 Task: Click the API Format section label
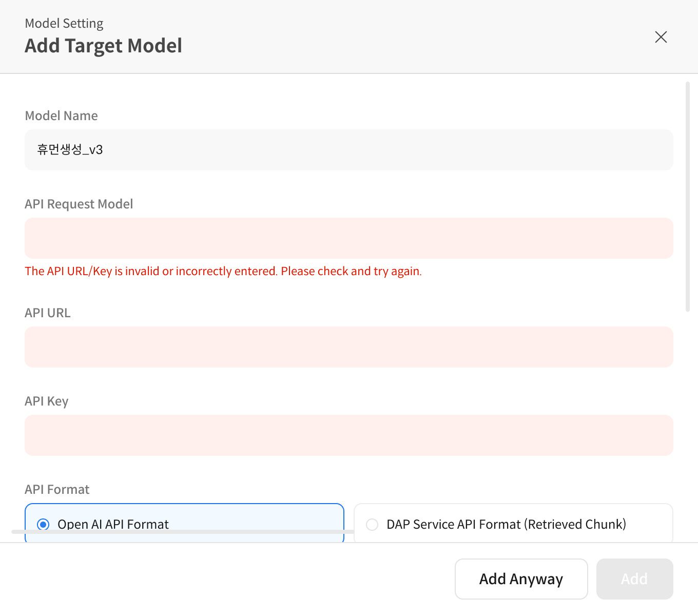pyautogui.click(x=57, y=489)
